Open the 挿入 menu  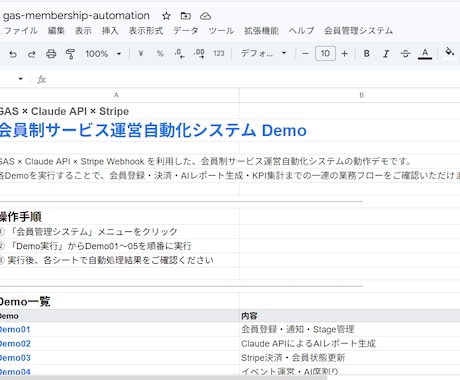110,31
